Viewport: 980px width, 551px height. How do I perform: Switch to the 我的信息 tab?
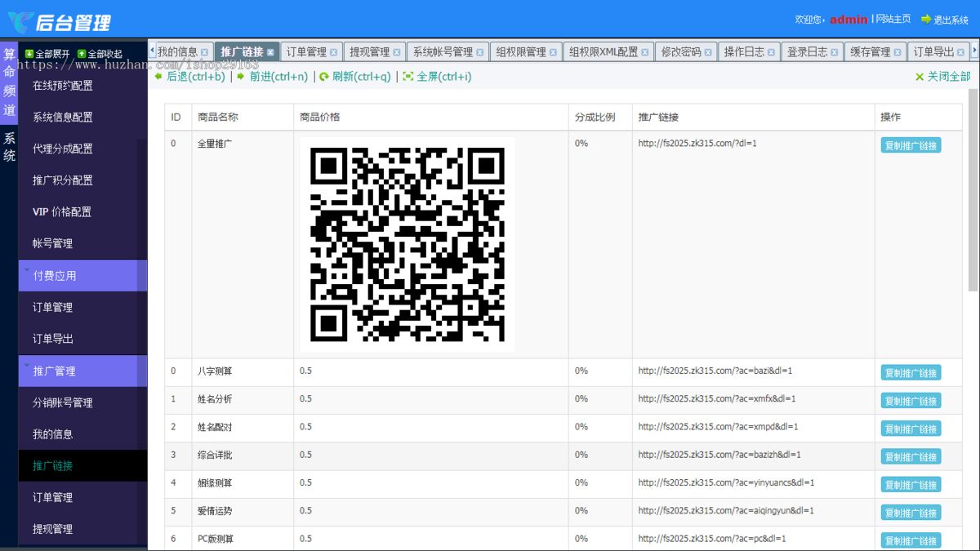(x=177, y=52)
